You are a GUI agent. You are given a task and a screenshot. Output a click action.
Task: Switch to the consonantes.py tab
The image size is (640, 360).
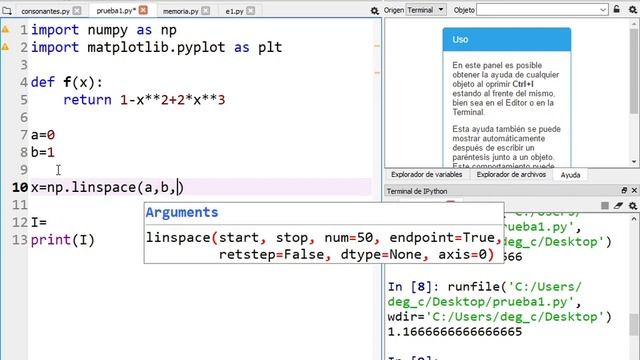click(x=45, y=11)
